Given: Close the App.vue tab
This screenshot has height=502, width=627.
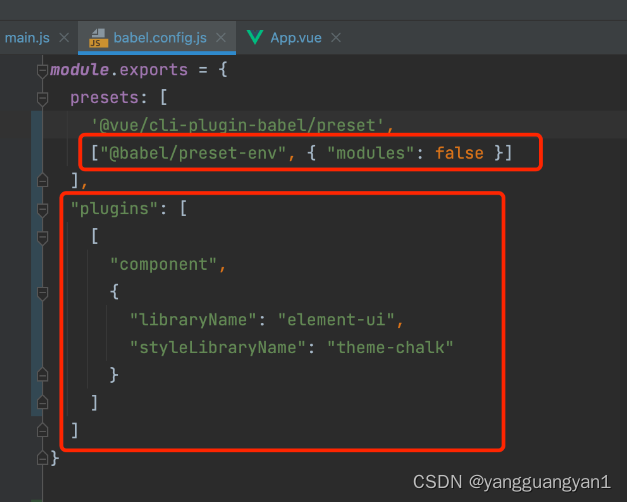Looking at the screenshot, I should point(336,38).
